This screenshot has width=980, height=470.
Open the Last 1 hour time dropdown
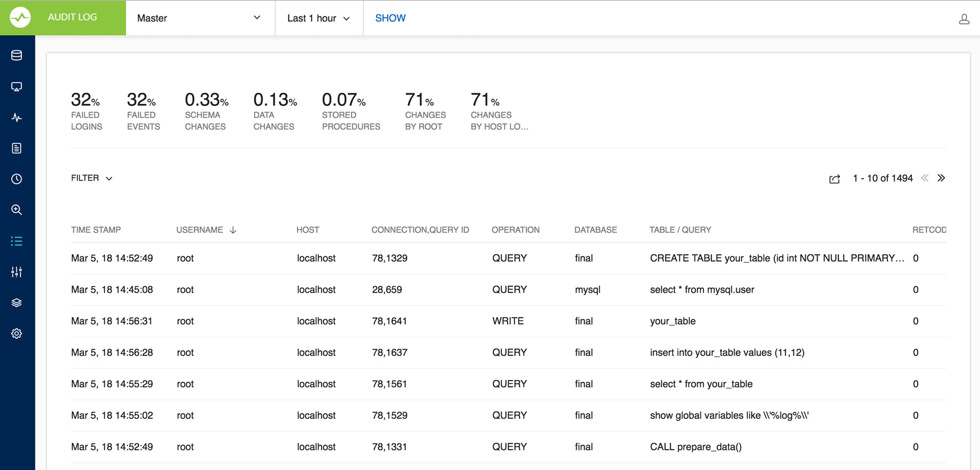coord(319,18)
